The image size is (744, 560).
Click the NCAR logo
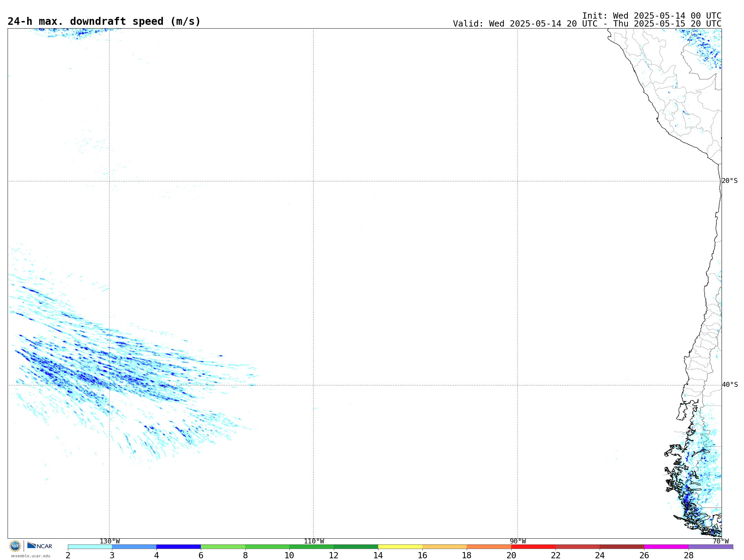[40, 546]
